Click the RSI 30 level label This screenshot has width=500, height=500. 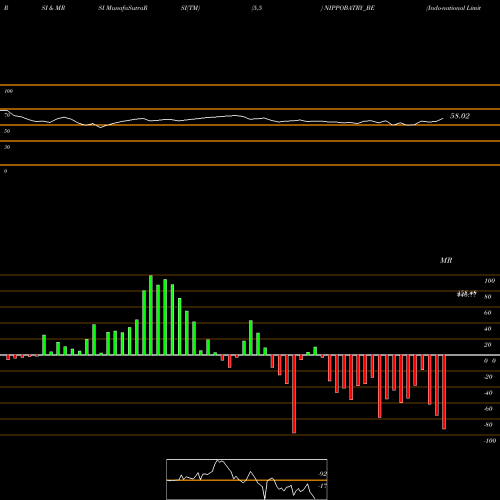pos(7,147)
